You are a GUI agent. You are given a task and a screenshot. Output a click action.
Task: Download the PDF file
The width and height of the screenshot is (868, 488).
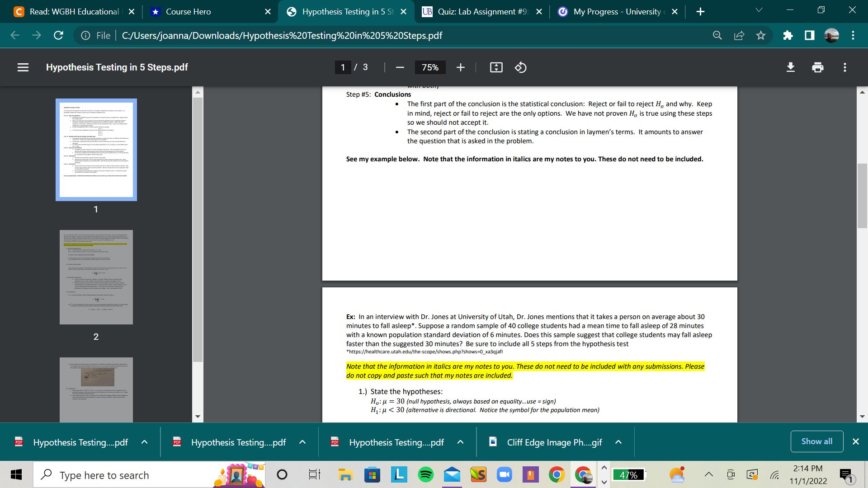790,67
